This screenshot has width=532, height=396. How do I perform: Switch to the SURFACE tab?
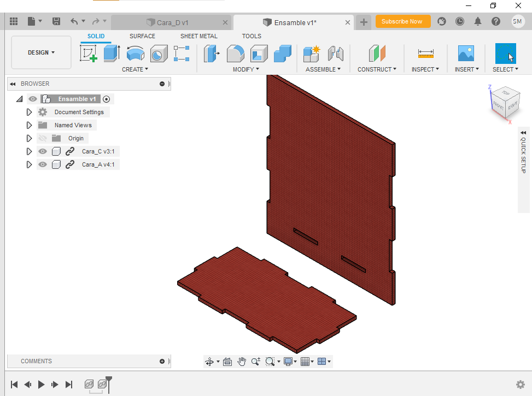pos(142,36)
